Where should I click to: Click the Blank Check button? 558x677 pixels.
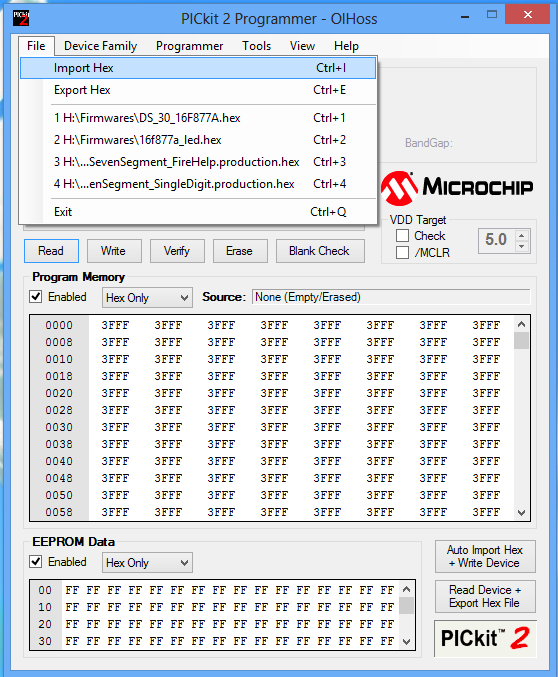[x=320, y=251]
